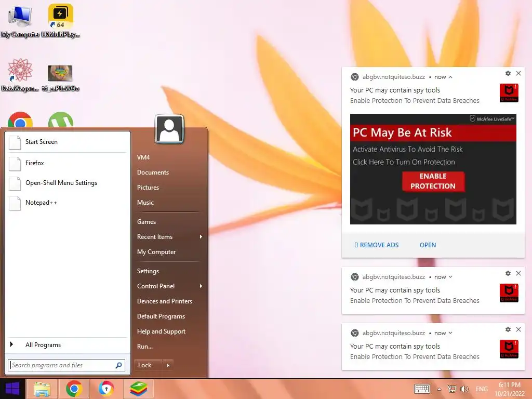532x399 pixels.
Task: Click the user account picture in Start menu
Action: coord(169,129)
